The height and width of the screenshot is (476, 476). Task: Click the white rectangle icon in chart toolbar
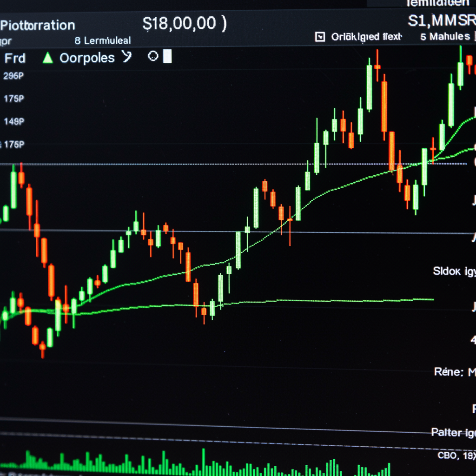pos(167,56)
